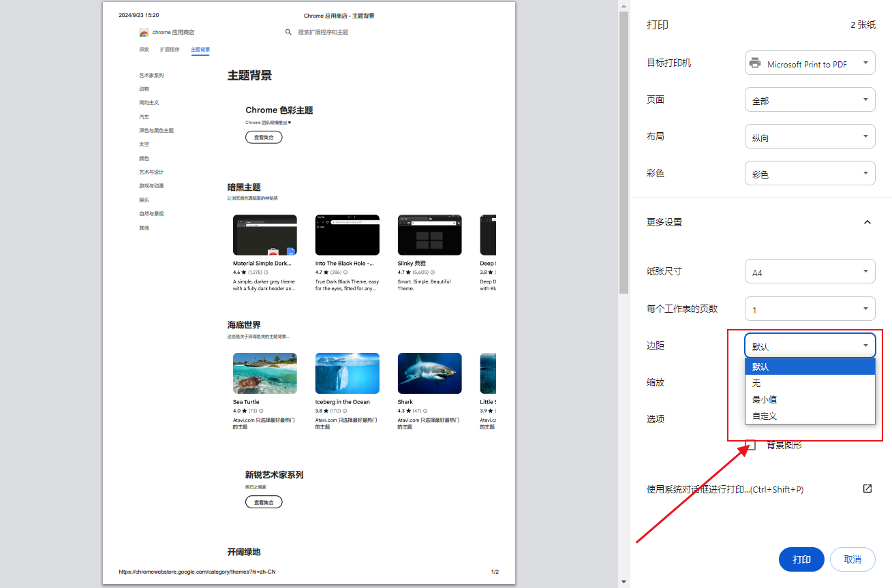Click 汽车 category in sidebar
Screen dimensions: 892x588
tap(144, 117)
